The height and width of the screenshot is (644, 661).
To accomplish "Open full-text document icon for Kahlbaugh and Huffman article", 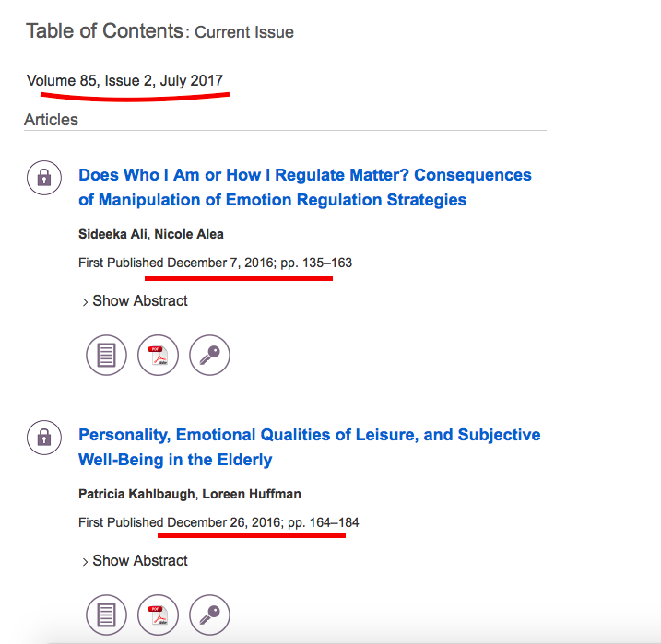I will coord(106,615).
